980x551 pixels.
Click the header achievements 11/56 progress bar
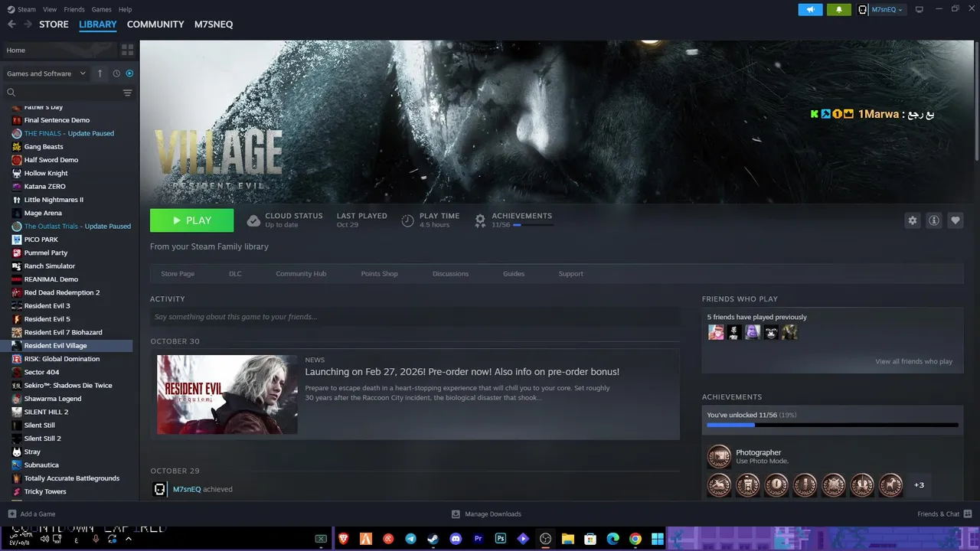[533, 225]
